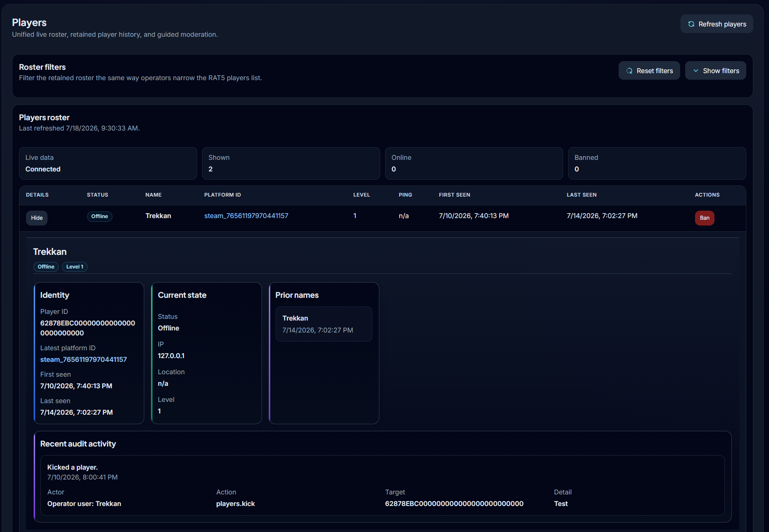Click the audit Target ID value
Viewport: 769px width, 532px height.
pos(454,503)
